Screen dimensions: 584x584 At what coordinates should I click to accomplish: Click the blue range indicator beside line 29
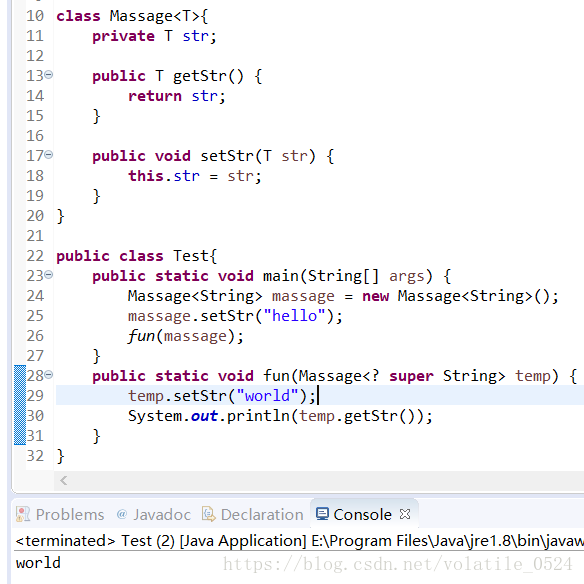[x=20, y=396]
